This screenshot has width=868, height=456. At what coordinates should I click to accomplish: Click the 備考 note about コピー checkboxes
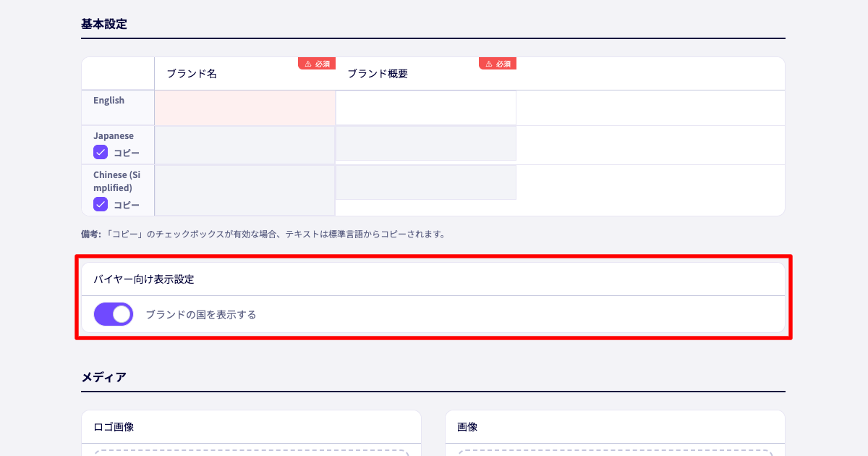pos(263,235)
